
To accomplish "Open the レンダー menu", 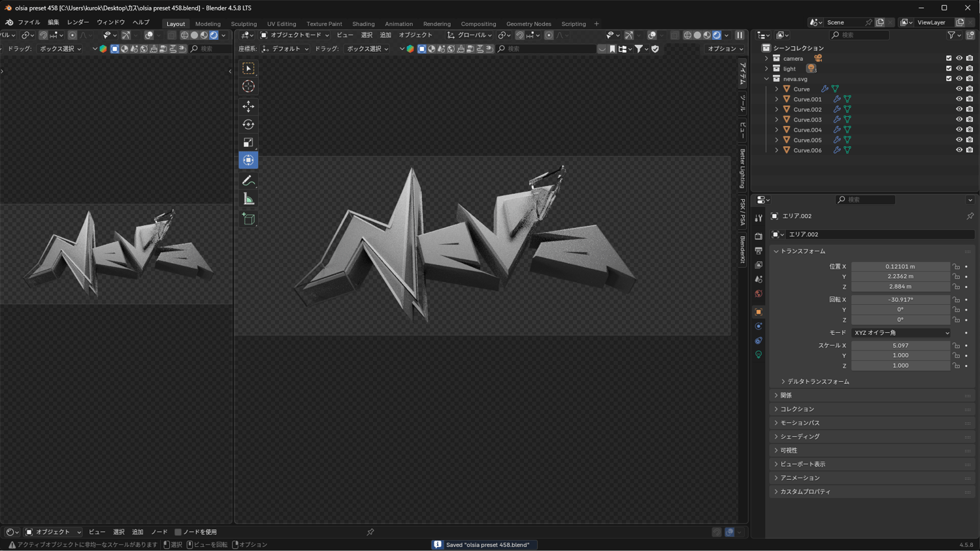I will point(78,22).
